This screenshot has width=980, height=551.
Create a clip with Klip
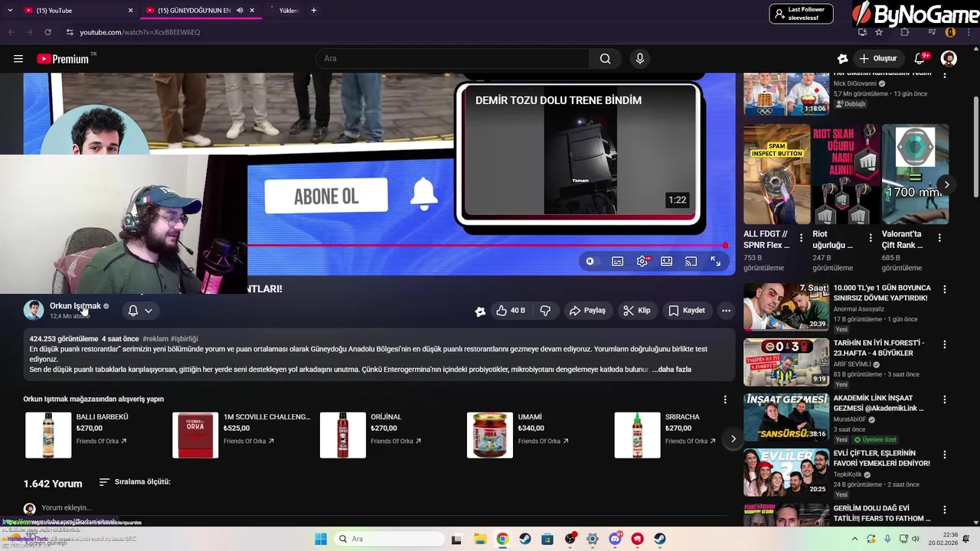tap(637, 311)
